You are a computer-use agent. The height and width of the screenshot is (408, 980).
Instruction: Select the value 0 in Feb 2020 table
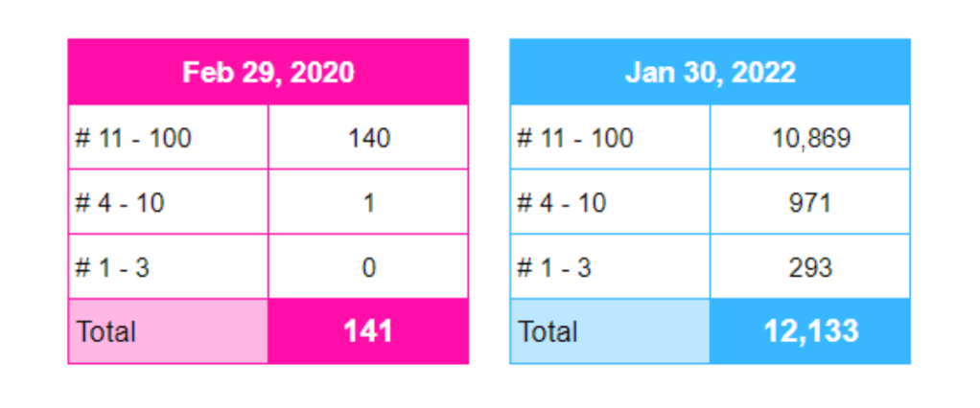coord(369,267)
